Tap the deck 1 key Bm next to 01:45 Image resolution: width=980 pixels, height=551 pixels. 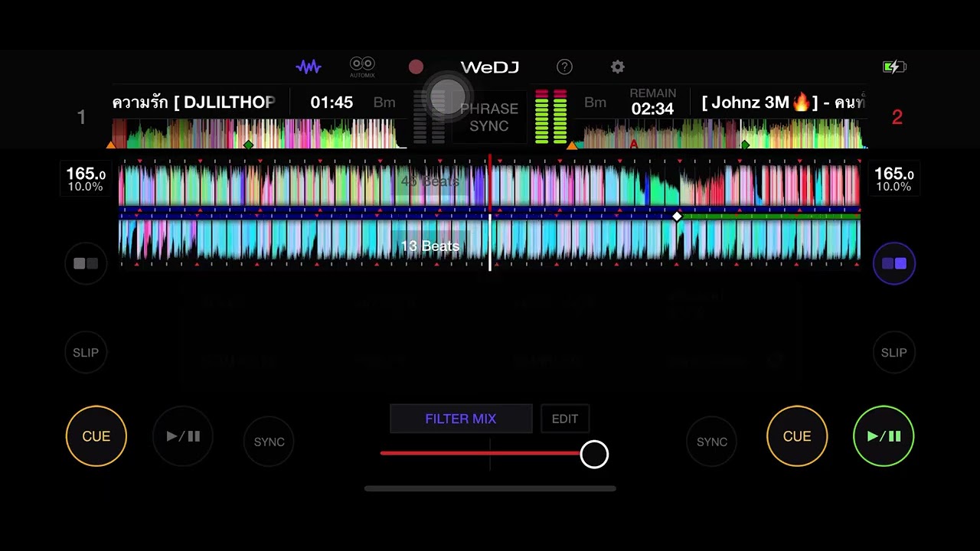384,103
